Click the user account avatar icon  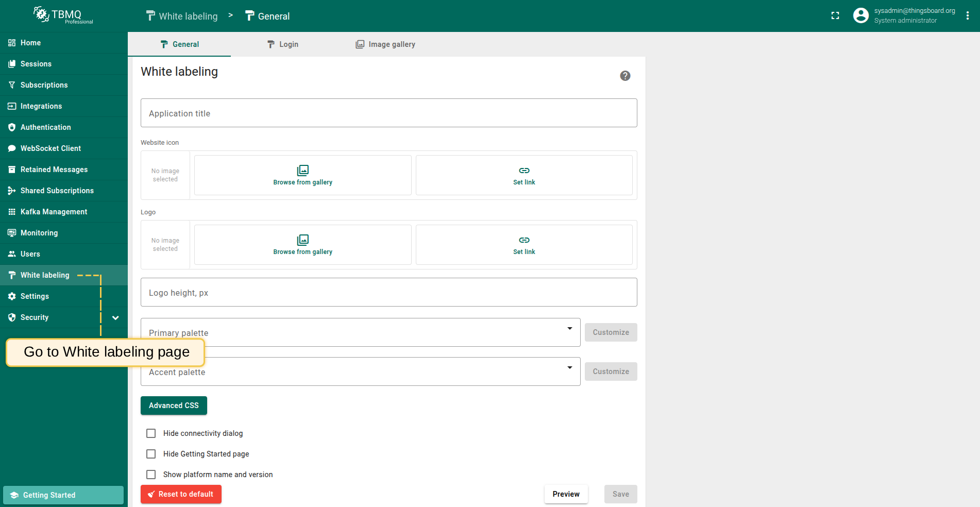860,16
